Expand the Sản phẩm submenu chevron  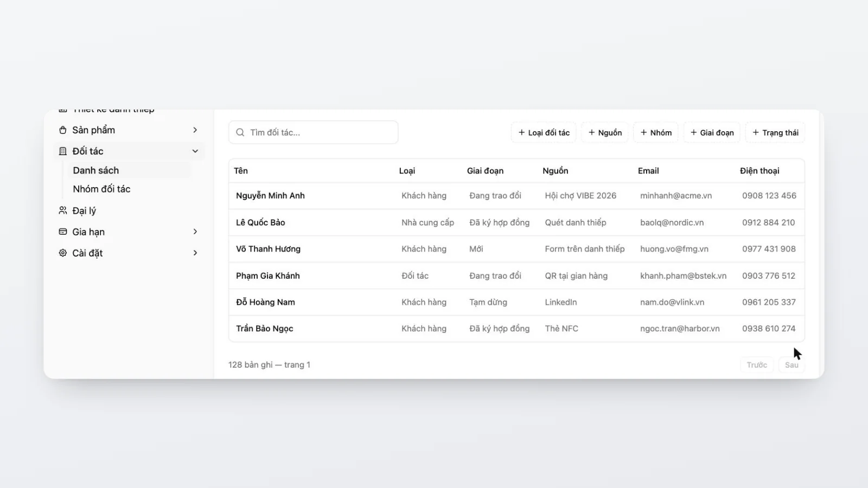(195, 130)
